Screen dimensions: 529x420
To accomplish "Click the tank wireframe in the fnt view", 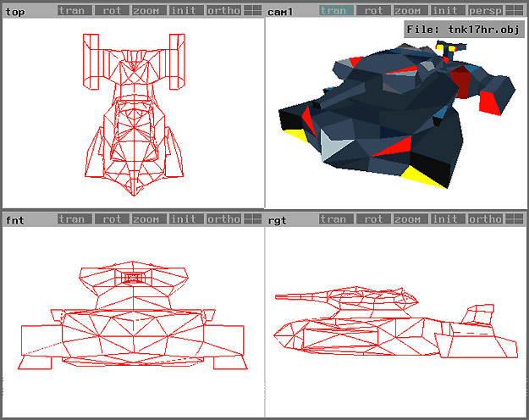I will coord(133,315).
